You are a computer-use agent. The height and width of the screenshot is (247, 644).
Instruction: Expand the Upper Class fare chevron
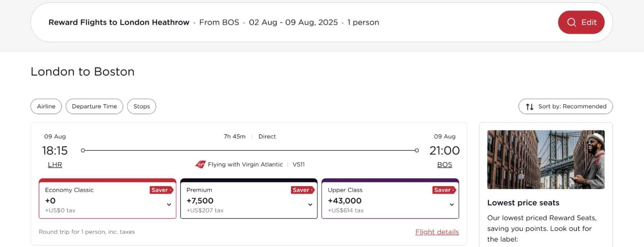pos(452,205)
